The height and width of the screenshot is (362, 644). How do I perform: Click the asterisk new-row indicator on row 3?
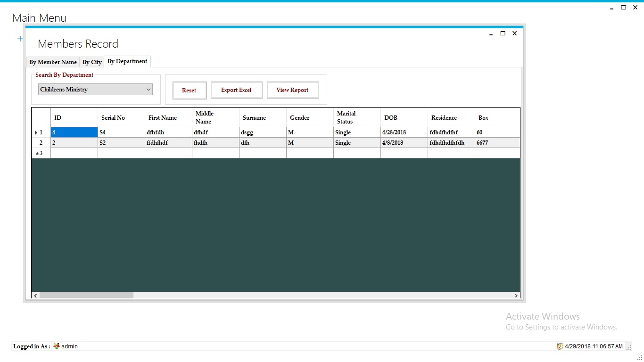coord(37,153)
